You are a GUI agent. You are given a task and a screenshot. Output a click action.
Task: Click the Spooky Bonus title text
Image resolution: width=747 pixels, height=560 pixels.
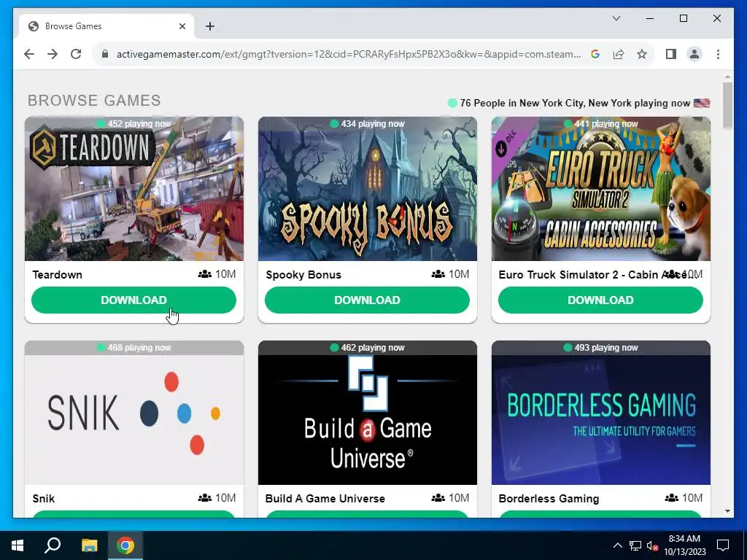(x=303, y=275)
